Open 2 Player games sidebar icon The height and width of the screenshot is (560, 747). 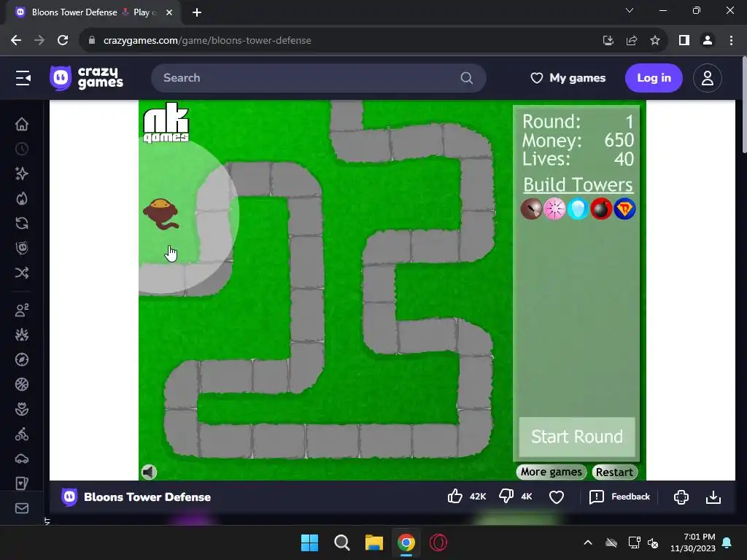click(22, 310)
